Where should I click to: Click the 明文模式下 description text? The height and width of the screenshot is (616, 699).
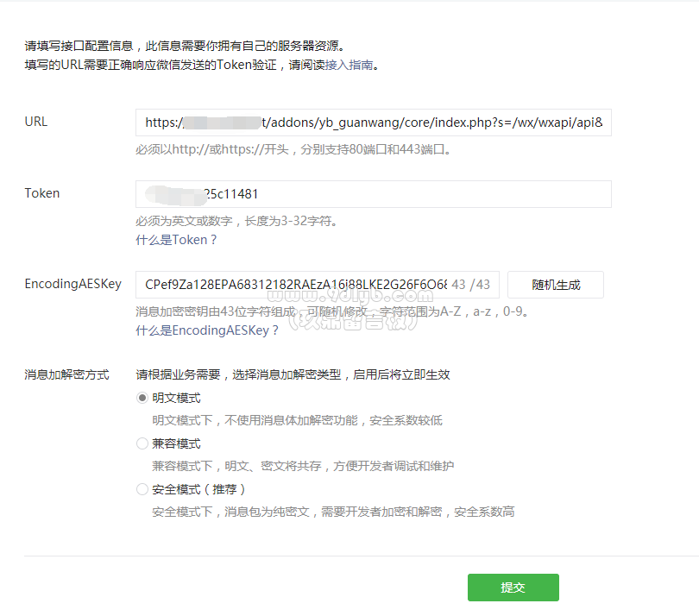click(297, 420)
